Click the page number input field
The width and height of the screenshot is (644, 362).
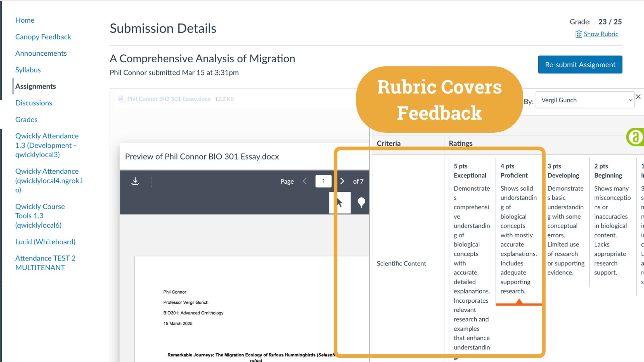point(323,181)
